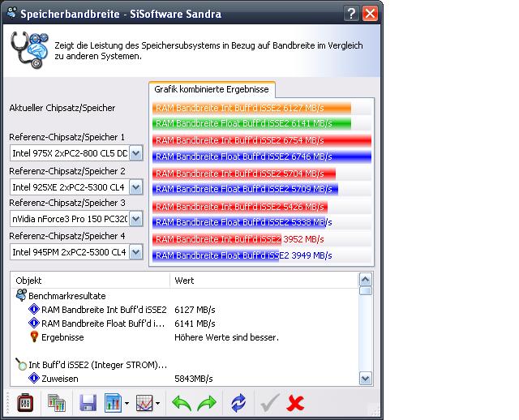Open Referenz-Chipsatz/Speicher 3 dropdown arrow
Screen dimensions: 519x420
point(135,219)
